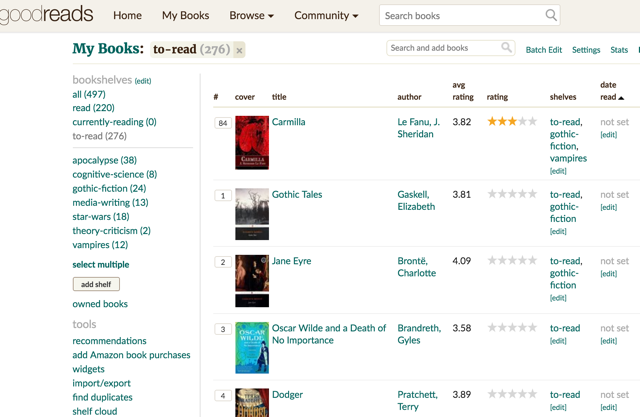Select the to-read (276) shelf in sidebar
The height and width of the screenshot is (417, 640).
[99, 136]
